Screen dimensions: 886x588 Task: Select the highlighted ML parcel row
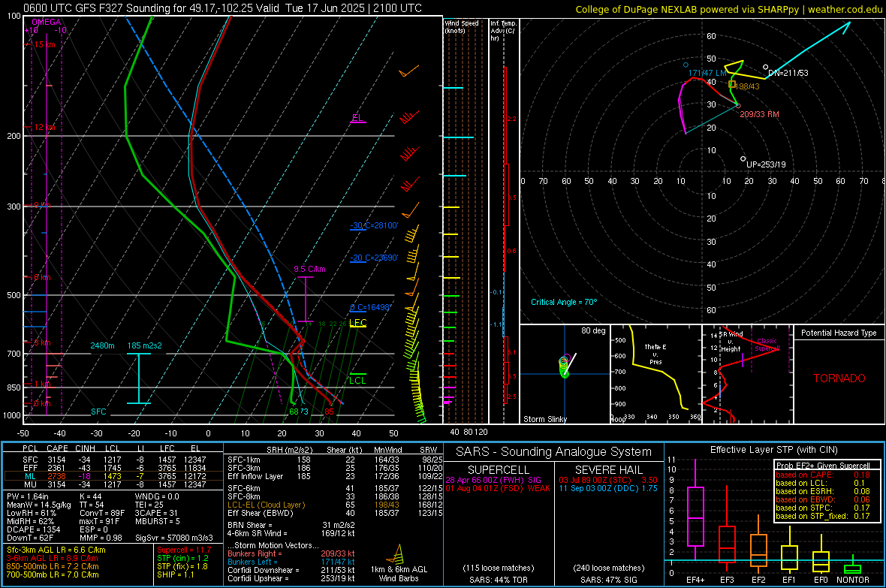tap(114, 476)
